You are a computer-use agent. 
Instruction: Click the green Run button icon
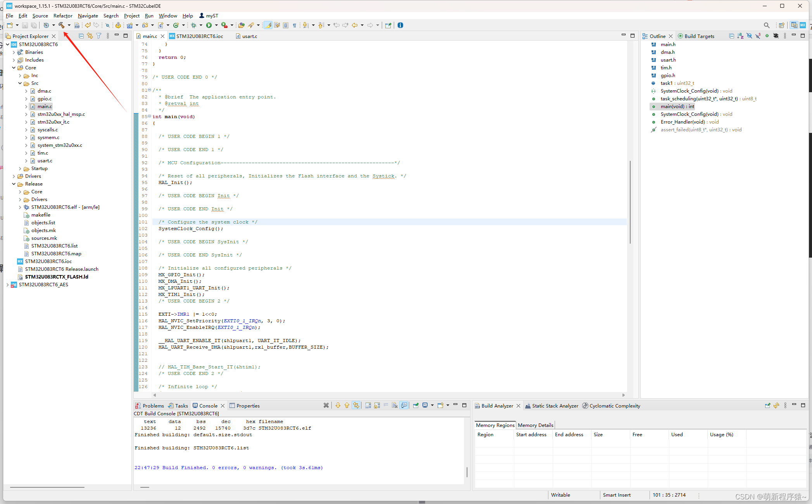[x=209, y=25]
